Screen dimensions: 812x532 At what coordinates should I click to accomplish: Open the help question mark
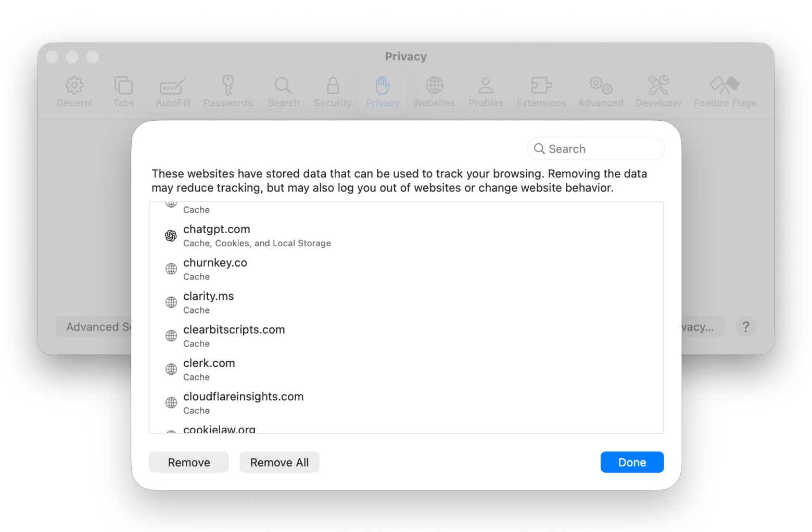point(746,326)
